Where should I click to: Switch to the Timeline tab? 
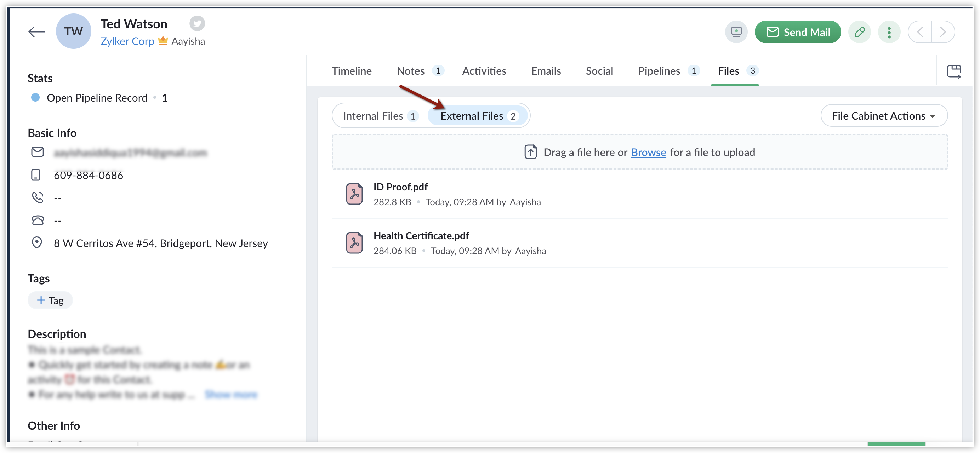point(352,71)
